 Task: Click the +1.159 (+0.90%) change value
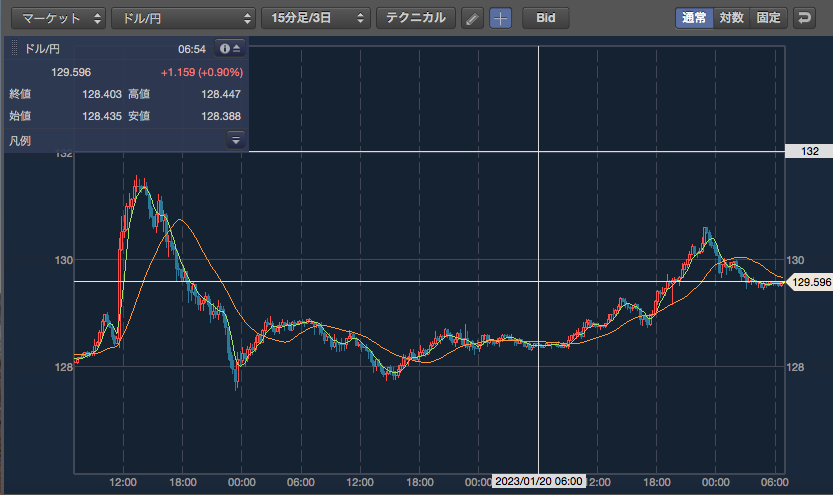coord(202,72)
